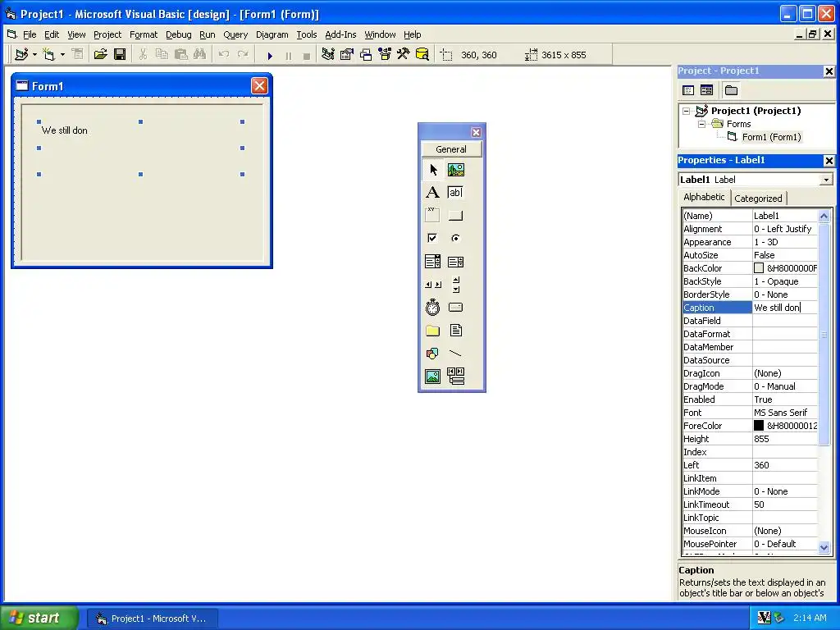Click Project1 taskbar button

click(x=152, y=619)
